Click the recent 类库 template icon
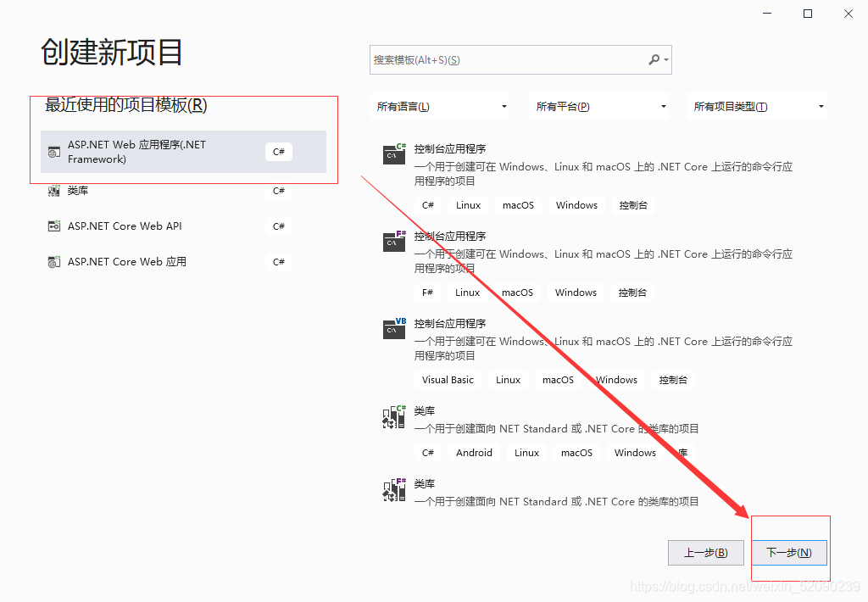Screen dimensions: 868x602 point(53,191)
